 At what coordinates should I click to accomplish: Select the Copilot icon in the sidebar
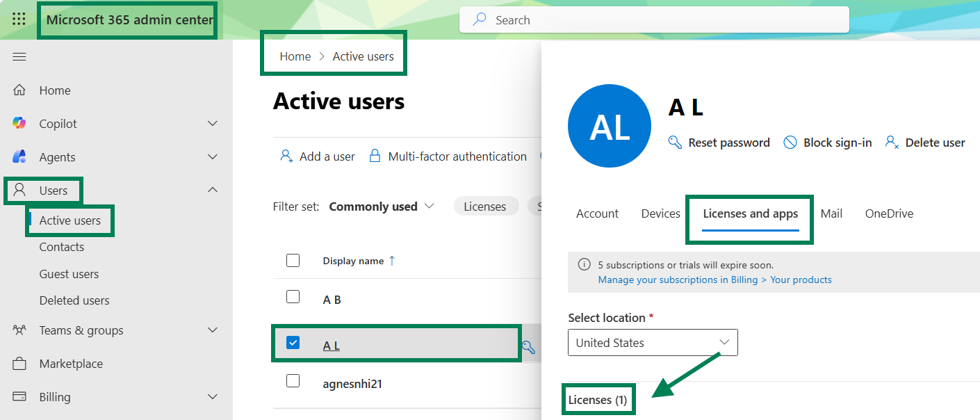(x=21, y=123)
